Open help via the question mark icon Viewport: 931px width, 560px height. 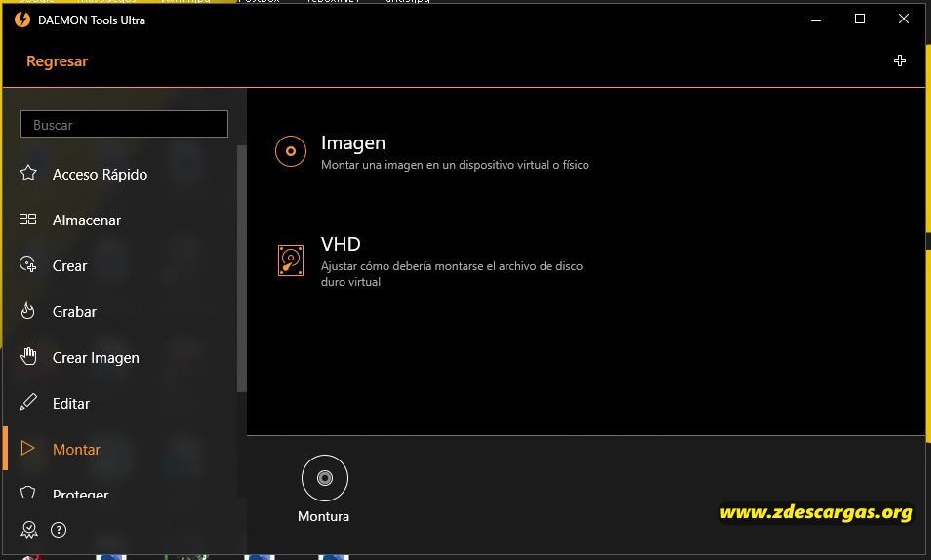click(x=59, y=529)
